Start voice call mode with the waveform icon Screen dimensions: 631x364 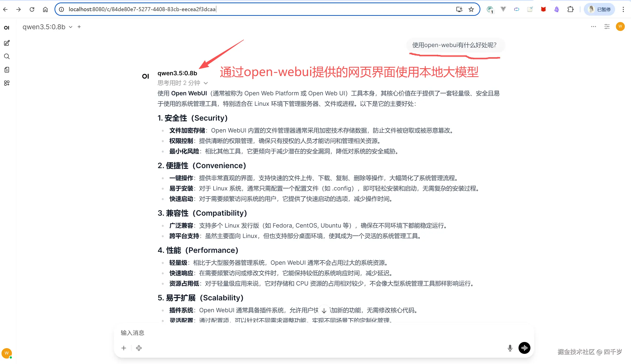tap(524, 348)
